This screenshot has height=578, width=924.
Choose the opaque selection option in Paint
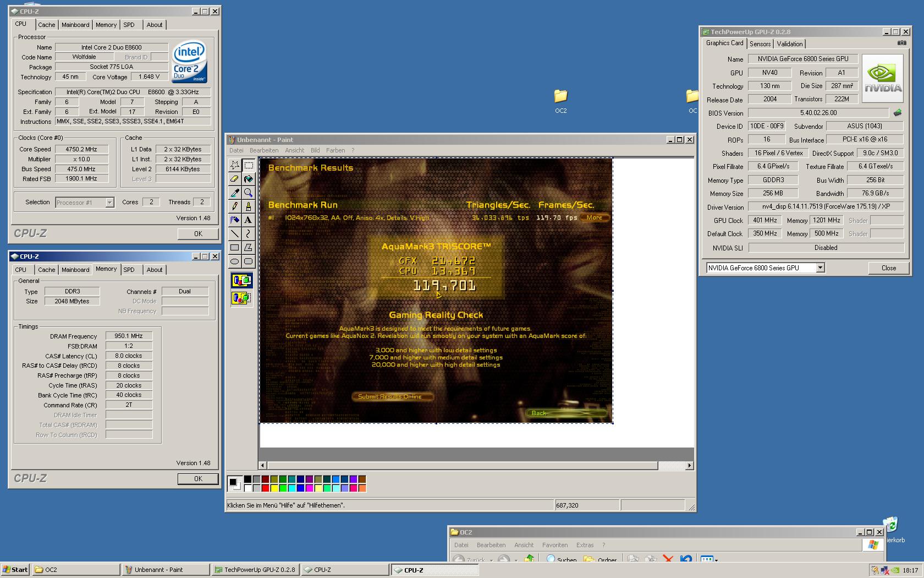click(241, 281)
